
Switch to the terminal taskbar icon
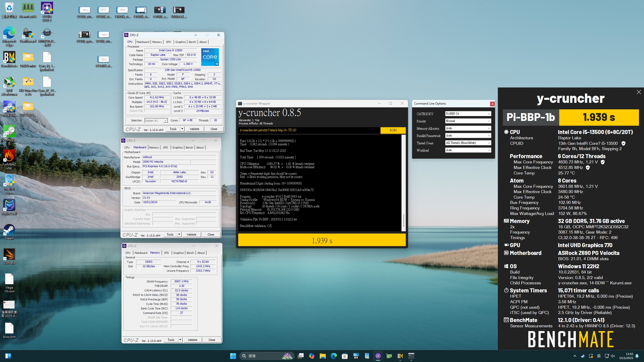pyautogui.click(x=411, y=356)
